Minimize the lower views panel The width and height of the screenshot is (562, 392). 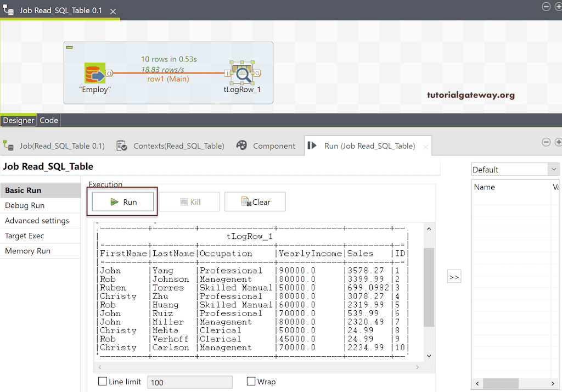pos(546,142)
